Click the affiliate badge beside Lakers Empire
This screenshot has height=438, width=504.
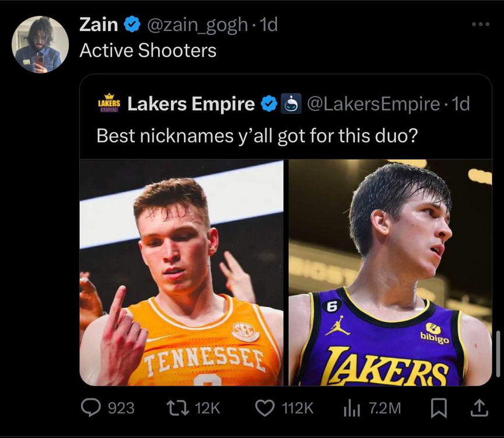pos(291,104)
